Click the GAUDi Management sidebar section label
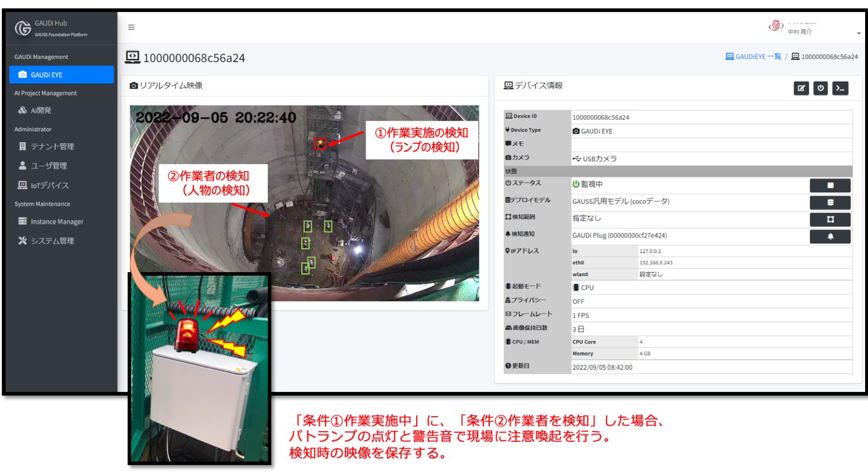This screenshot has width=868, height=473. point(41,57)
